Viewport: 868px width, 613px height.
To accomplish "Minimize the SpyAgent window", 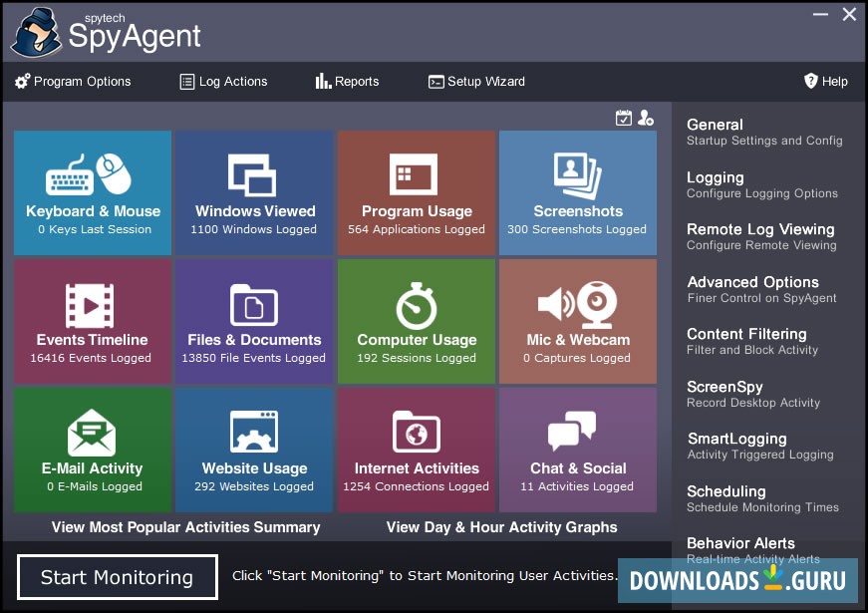I will 820,14.
